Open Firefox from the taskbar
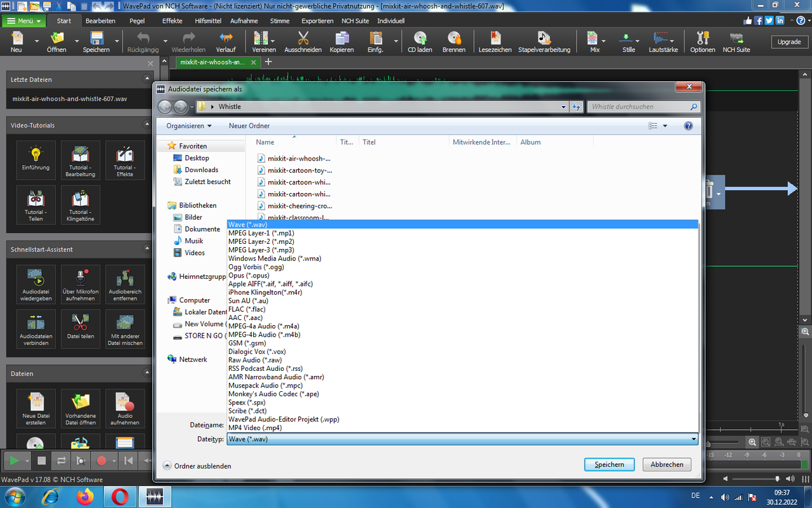812x508 pixels. [x=84, y=496]
